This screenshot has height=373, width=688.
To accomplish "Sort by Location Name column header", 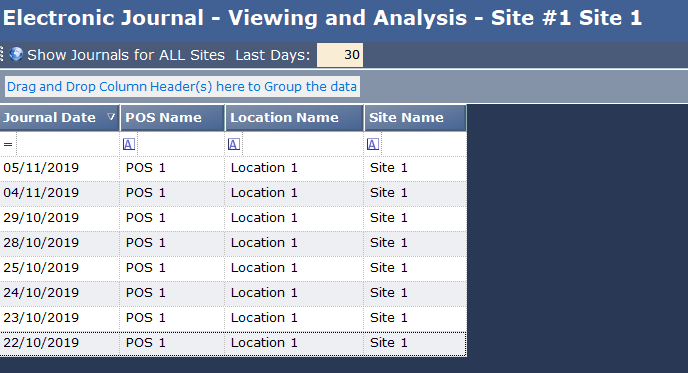I will [294, 118].
